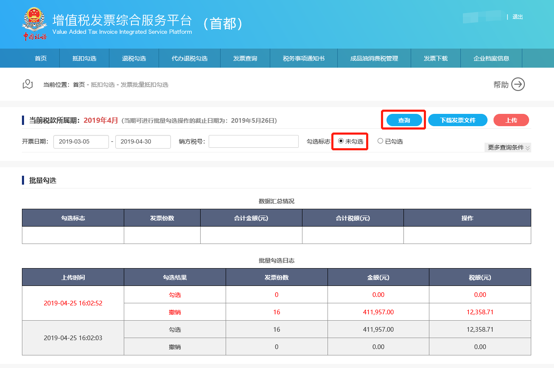
Task: Open the 抵扣勾选 nav menu
Action: tap(84, 58)
